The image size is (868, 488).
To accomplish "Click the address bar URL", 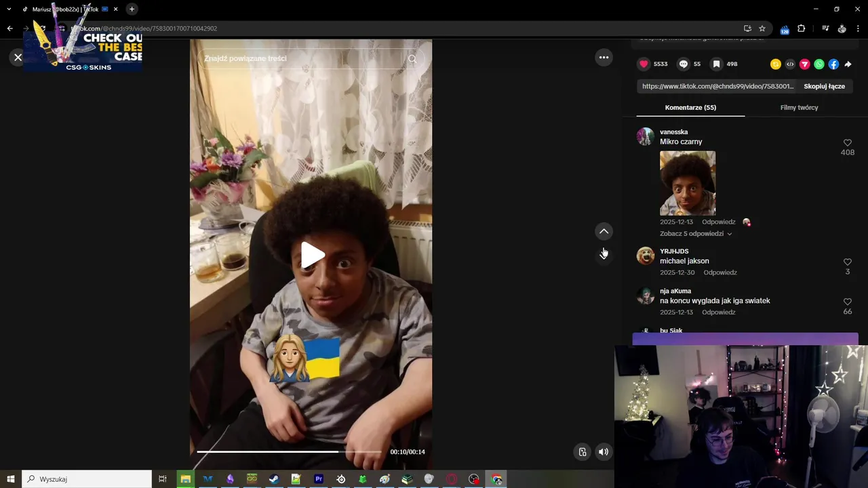I will point(144,28).
